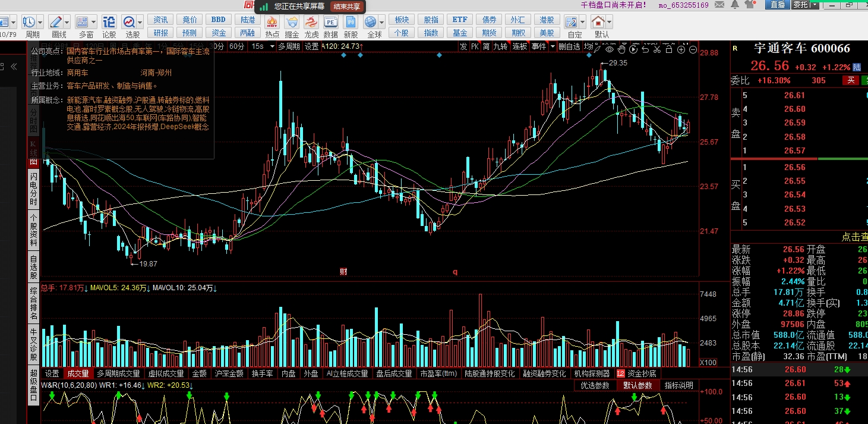Screen dimensions: 868x424
Task: Open the 委托 dropdown arrow in title bar
Action: pos(814,5)
